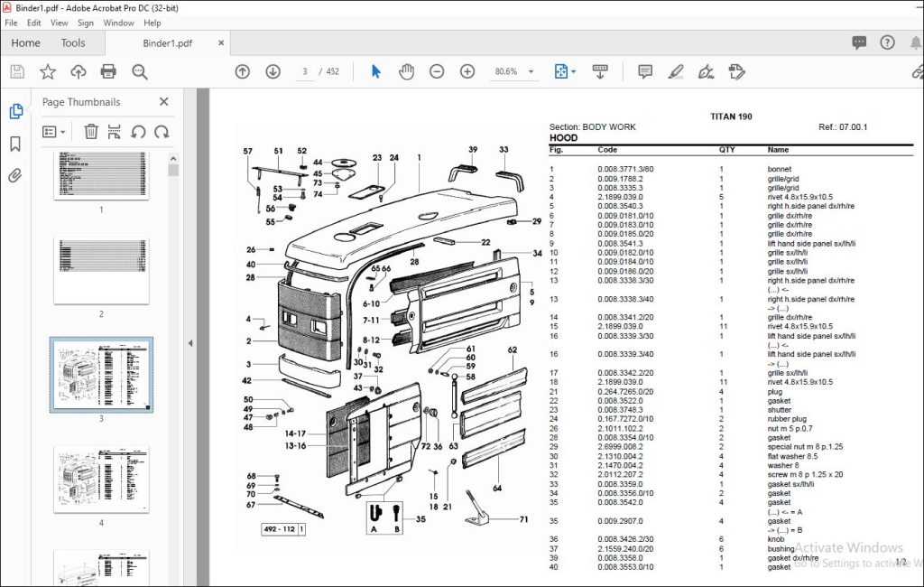Add a sticky note comment
Screen dimensions: 924x587
645,71
